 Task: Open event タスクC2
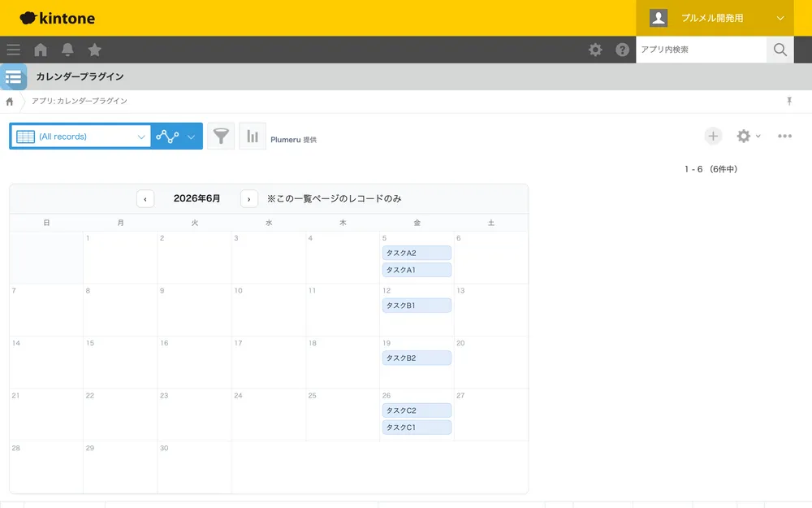point(417,410)
